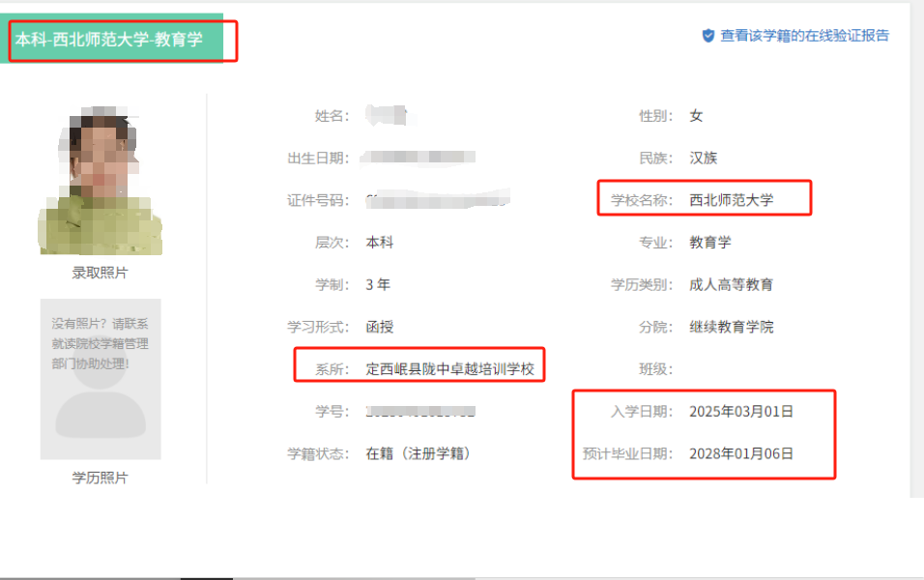Click the blue shield verification icon
The width and height of the screenshot is (924, 580).
tap(709, 33)
